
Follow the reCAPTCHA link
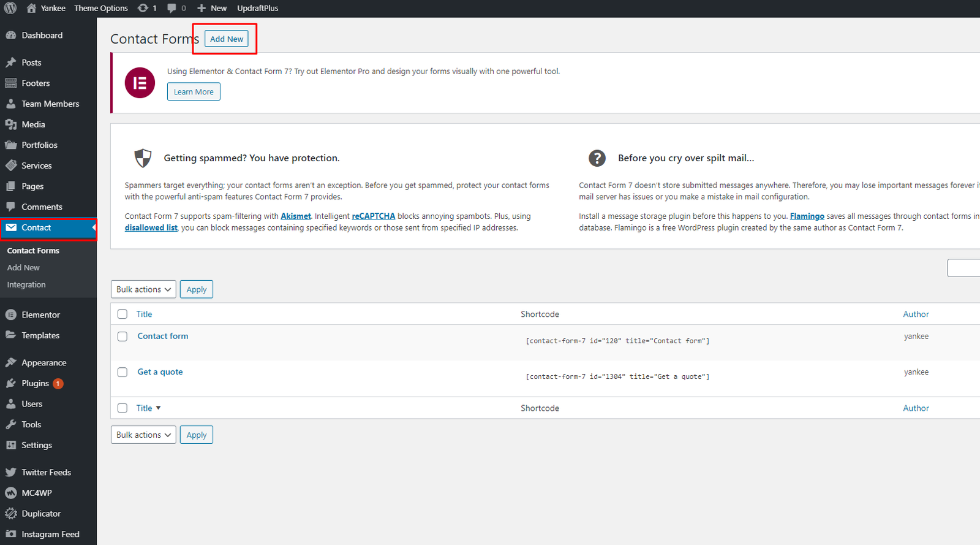tap(373, 216)
